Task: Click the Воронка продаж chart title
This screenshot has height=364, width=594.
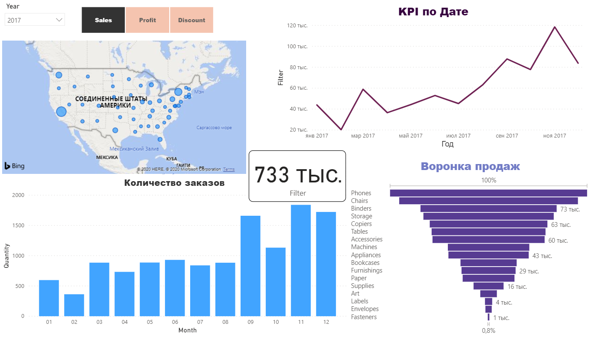Action: [x=470, y=167]
